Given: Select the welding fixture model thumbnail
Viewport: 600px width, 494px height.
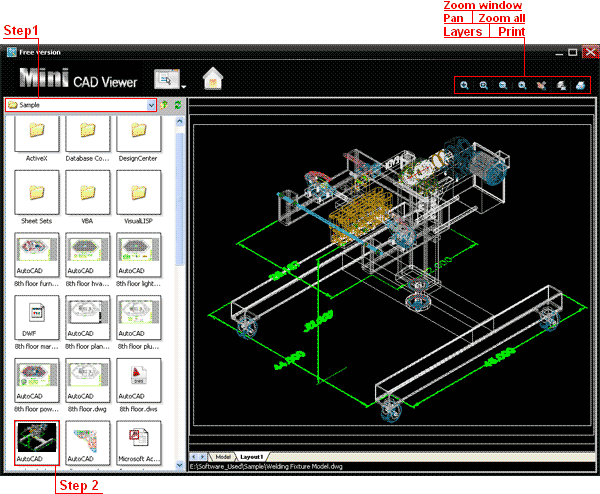Looking at the screenshot, I should click(x=37, y=443).
